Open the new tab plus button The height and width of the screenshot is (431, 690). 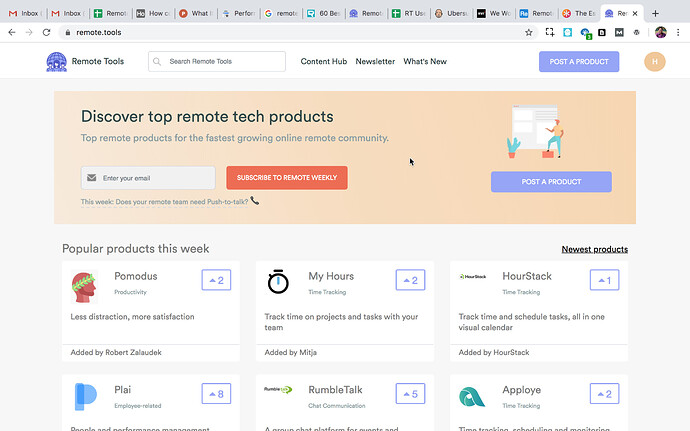point(655,14)
